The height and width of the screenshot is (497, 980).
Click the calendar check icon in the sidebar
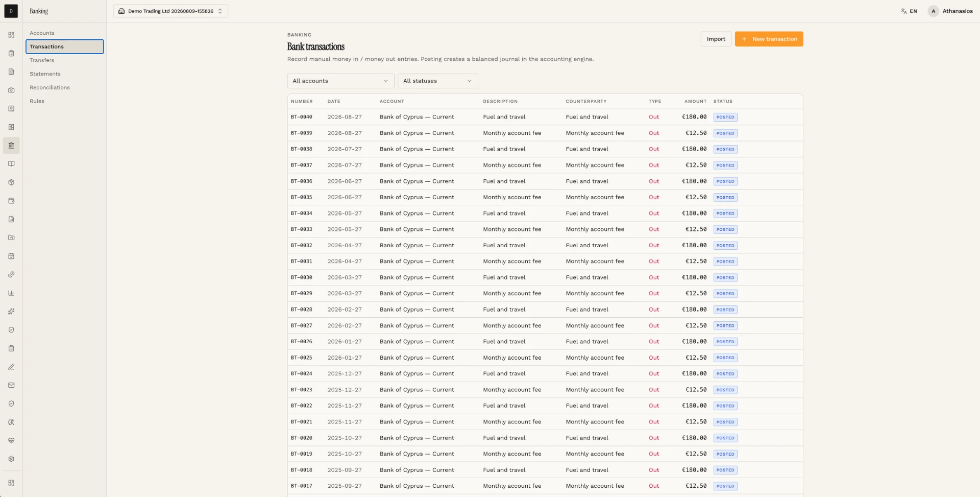click(11, 256)
